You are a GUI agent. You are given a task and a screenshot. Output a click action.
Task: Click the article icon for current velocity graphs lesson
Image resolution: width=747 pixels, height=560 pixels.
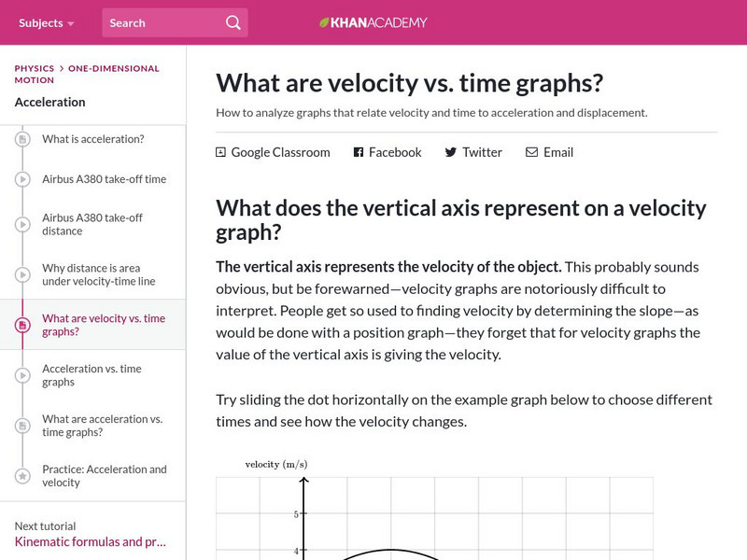pyautogui.click(x=21, y=325)
